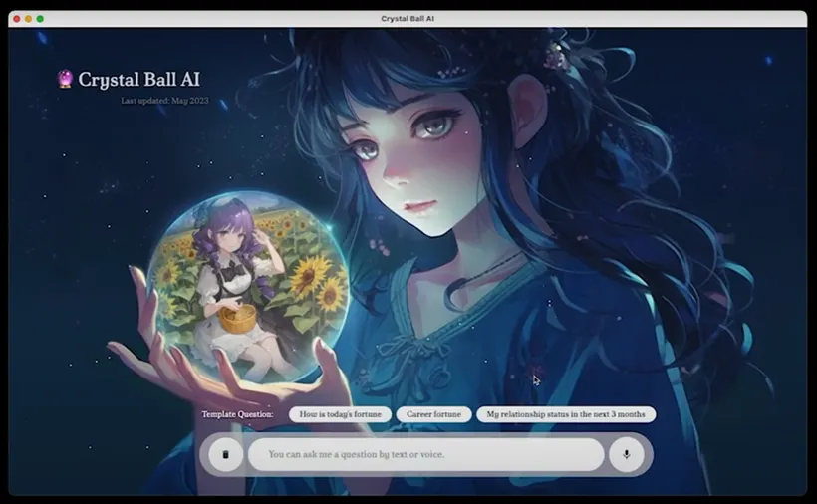Maximize the window with the green button
The height and width of the screenshot is (504, 817).
point(40,19)
